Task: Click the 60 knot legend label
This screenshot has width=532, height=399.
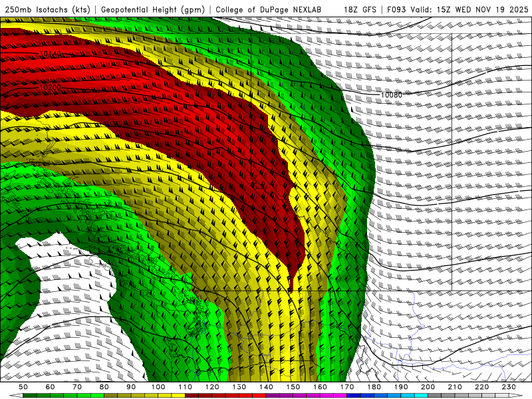Action: 51,387
